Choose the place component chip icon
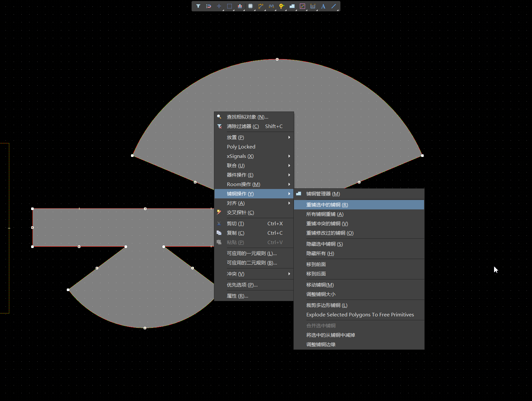Viewport: 532px width, 401px height. (250, 6)
